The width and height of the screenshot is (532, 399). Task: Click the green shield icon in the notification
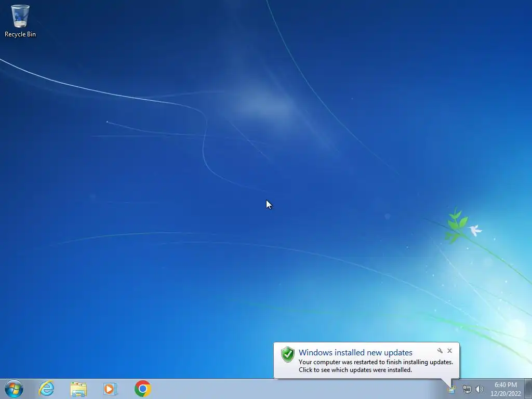(288, 354)
